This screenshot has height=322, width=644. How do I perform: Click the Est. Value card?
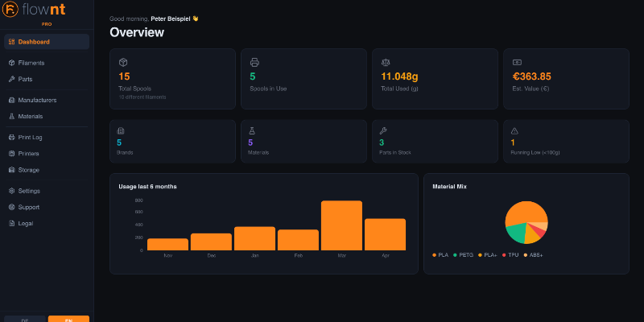tap(566, 79)
